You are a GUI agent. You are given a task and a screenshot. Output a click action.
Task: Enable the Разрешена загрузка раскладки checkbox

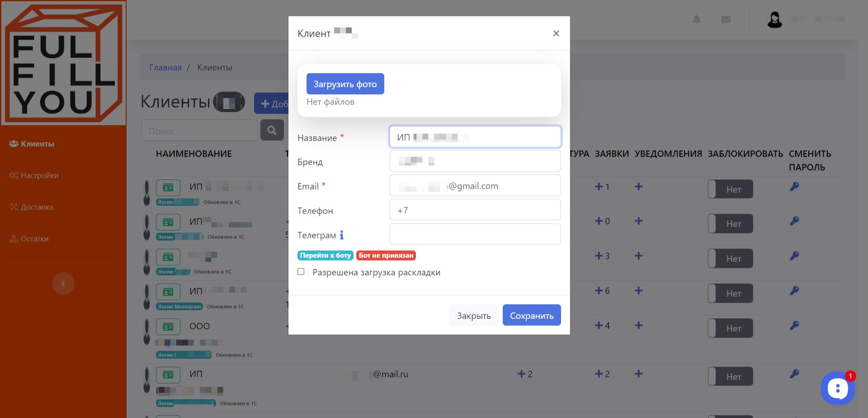pyautogui.click(x=301, y=272)
